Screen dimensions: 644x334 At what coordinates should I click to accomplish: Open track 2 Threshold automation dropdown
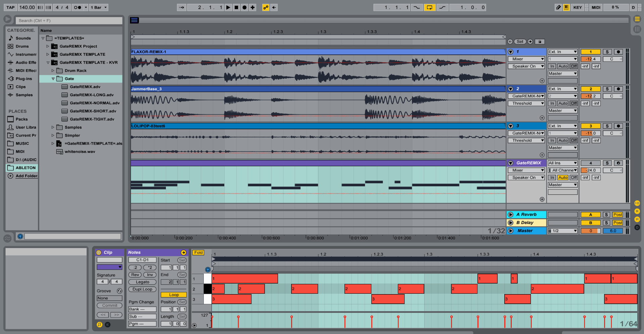coord(526,103)
